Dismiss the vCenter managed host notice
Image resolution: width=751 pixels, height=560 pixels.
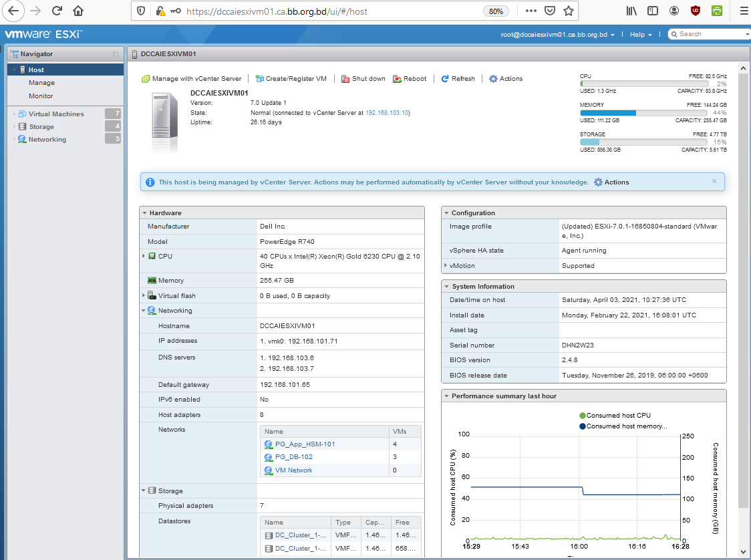click(714, 181)
